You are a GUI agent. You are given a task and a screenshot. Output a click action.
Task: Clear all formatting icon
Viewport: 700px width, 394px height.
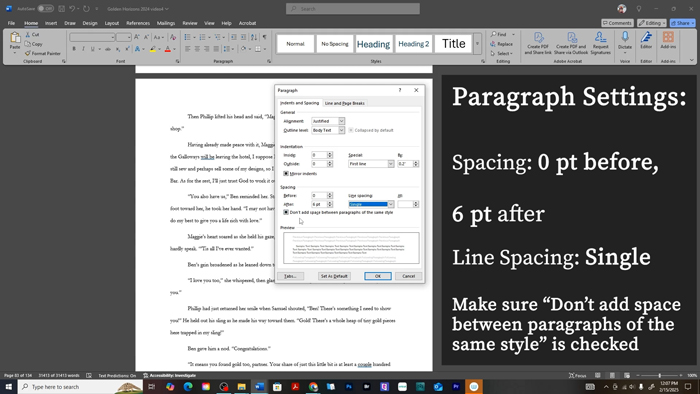click(x=173, y=37)
